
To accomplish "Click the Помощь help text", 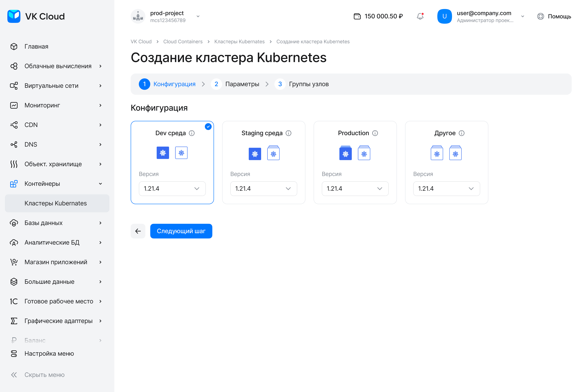I will [x=559, y=16].
